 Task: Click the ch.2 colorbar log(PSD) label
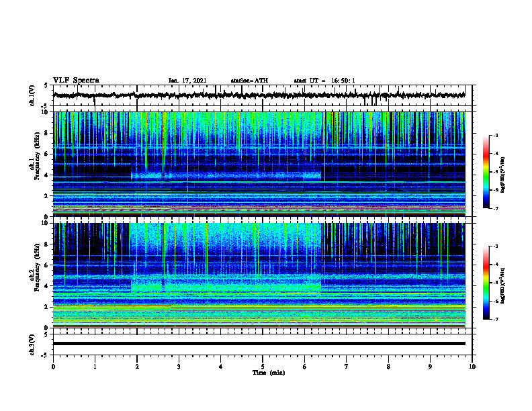(503, 284)
